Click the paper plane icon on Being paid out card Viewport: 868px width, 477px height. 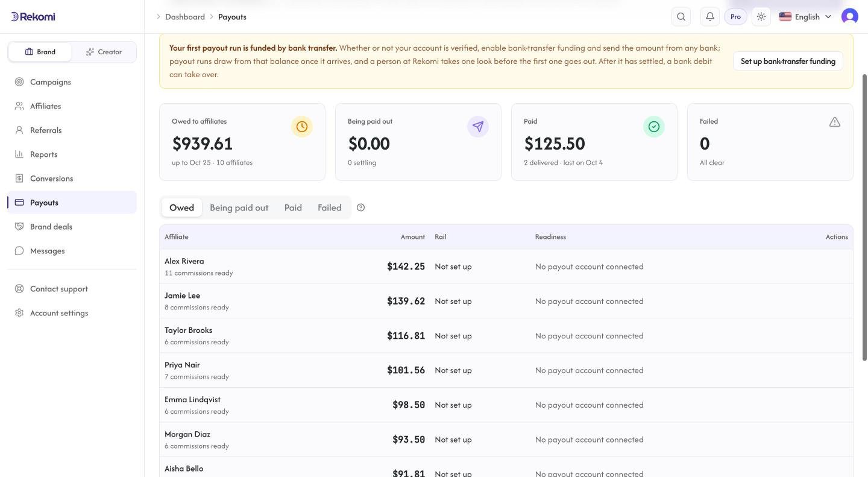(x=478, y=127)
